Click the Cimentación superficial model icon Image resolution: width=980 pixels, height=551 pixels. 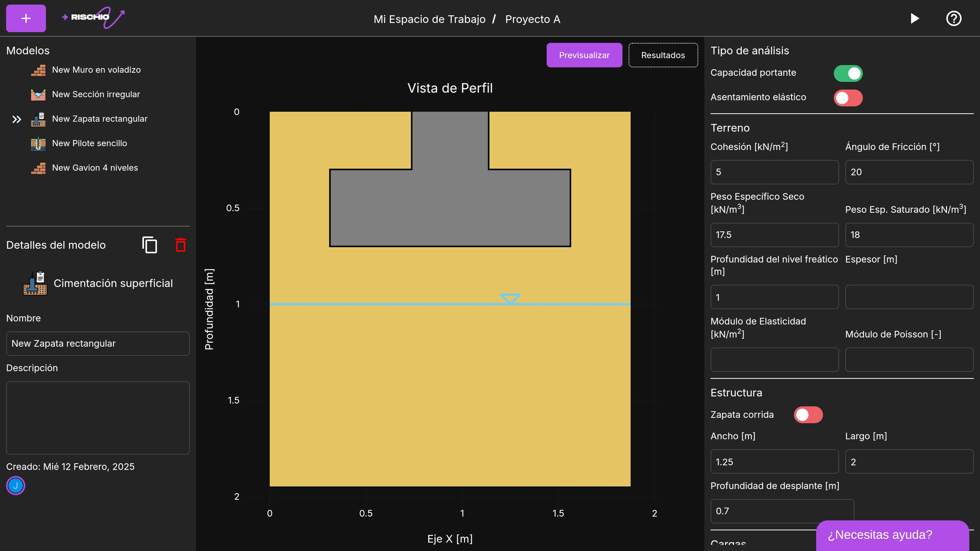coord(35,283)
